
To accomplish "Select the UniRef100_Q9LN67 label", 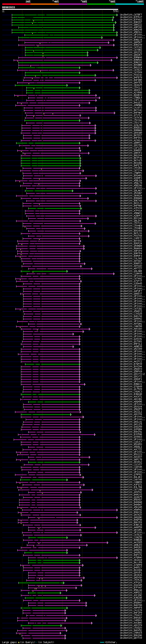I will 131,191.
